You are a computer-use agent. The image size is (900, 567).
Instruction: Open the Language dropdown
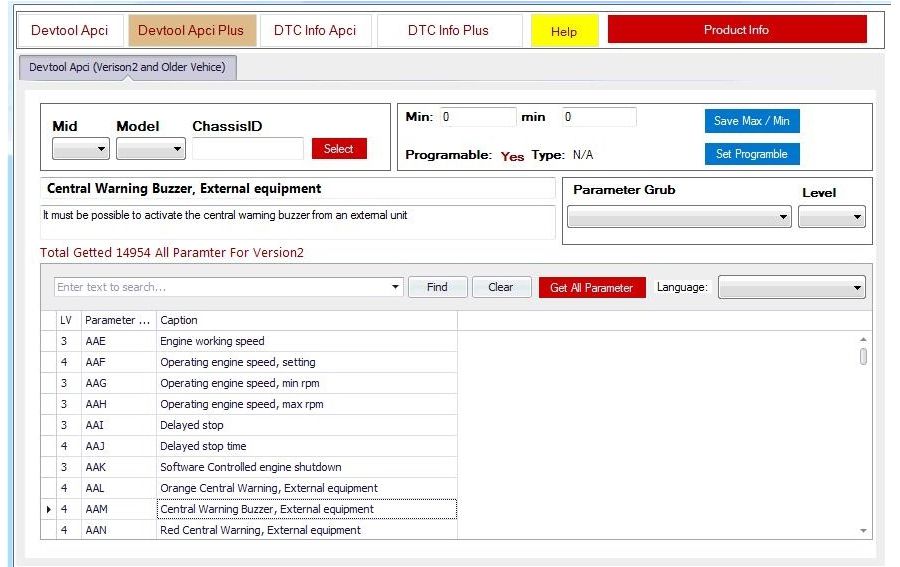tap(791, 288)
